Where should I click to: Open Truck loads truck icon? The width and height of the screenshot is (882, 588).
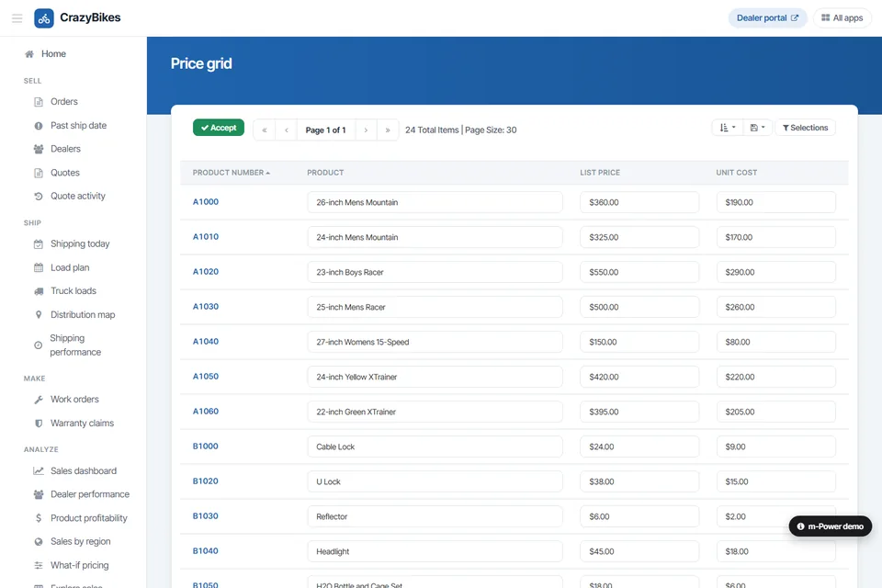(x=39, y=291)
